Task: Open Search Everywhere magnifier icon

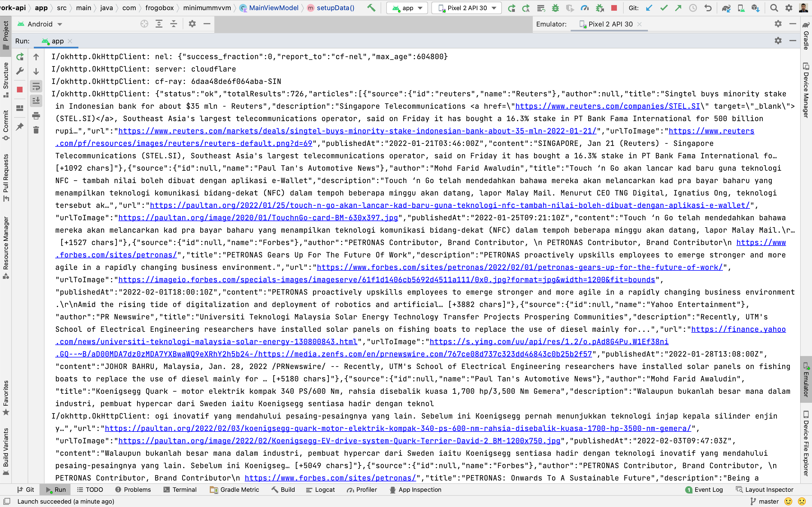Action: [774, 8]
